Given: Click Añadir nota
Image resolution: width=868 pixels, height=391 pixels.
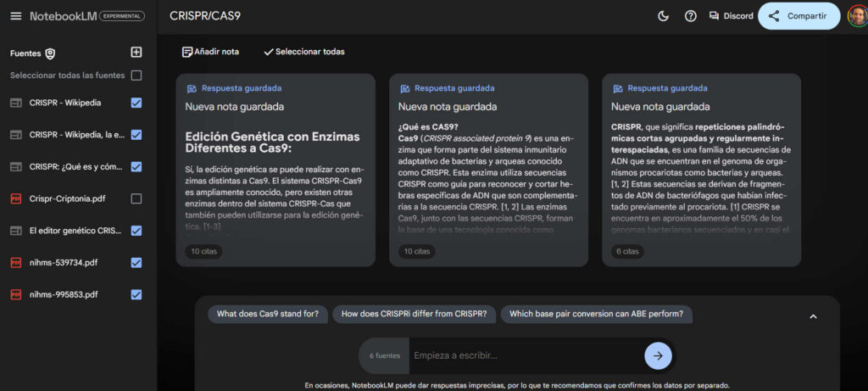Looking at the screenshot, I should click(x=210, y=52).
